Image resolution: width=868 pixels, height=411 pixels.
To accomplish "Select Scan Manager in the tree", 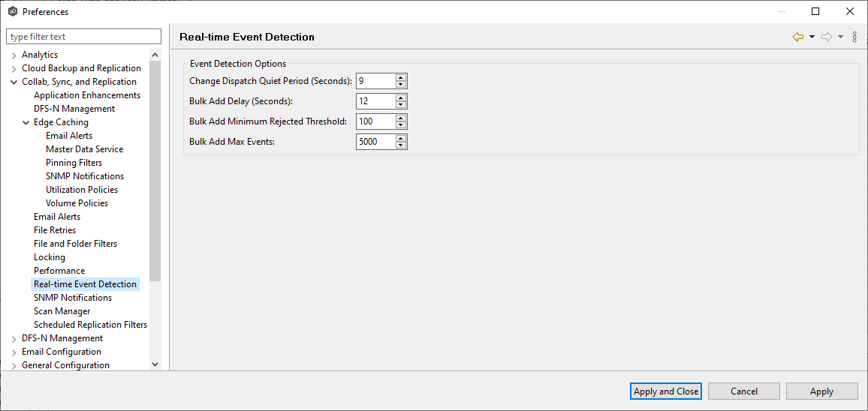I will pos(62,311).
